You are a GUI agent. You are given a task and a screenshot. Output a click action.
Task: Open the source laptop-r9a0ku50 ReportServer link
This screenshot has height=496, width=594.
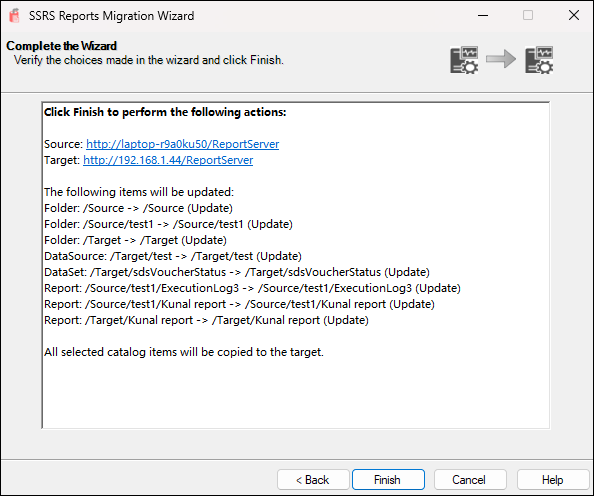(x=183, y=144)
